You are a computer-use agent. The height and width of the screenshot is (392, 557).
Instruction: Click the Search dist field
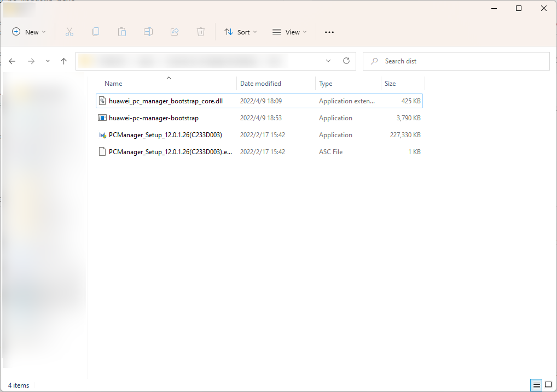coord(456,61)
